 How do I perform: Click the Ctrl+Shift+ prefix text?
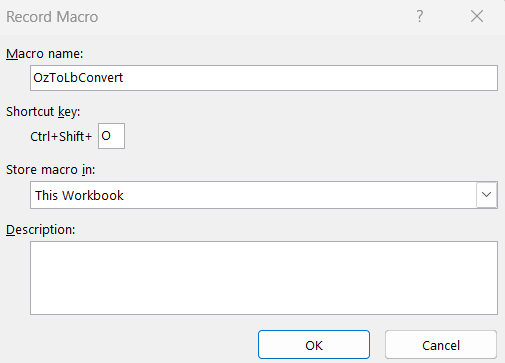pos(61,136)
